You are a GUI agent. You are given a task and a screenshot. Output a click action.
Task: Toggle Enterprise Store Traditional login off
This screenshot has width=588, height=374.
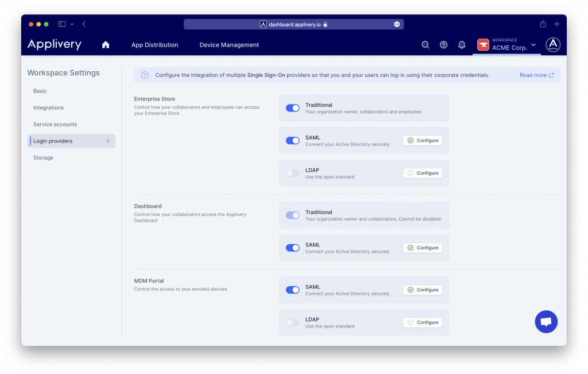pos(292,108)
